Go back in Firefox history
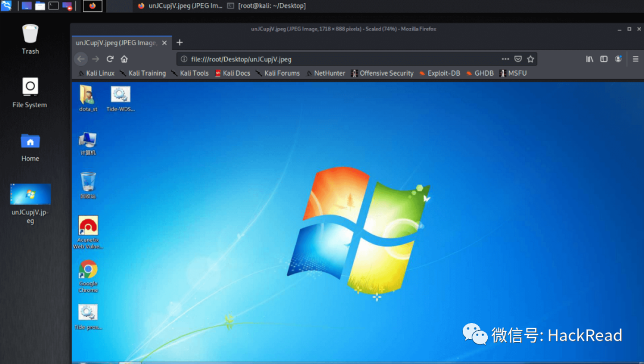This screenshot has height=364, width=644. 81,59
